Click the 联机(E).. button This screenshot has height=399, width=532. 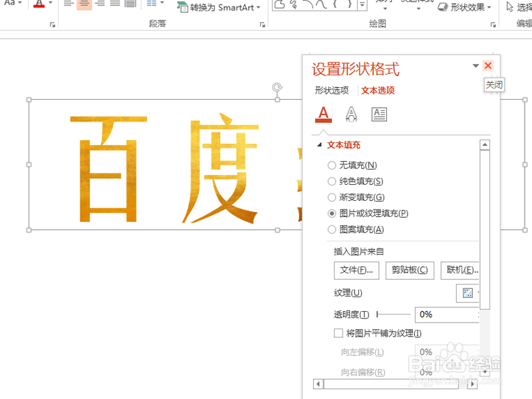tap(460, 271)
